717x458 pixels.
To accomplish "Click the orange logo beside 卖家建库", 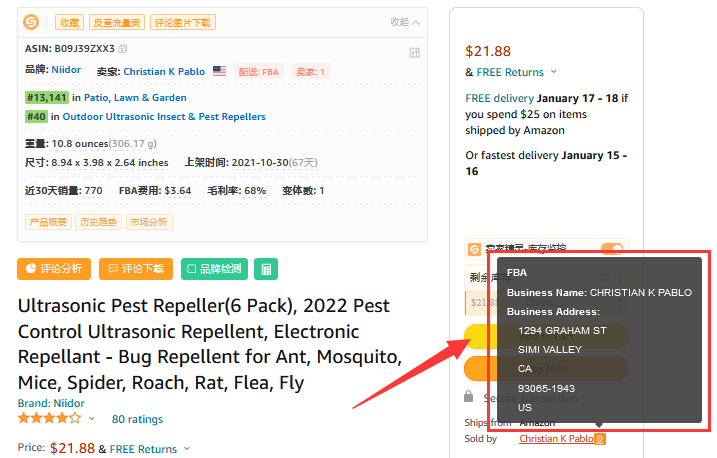I will pyautogui.click(x=474, y=249).
